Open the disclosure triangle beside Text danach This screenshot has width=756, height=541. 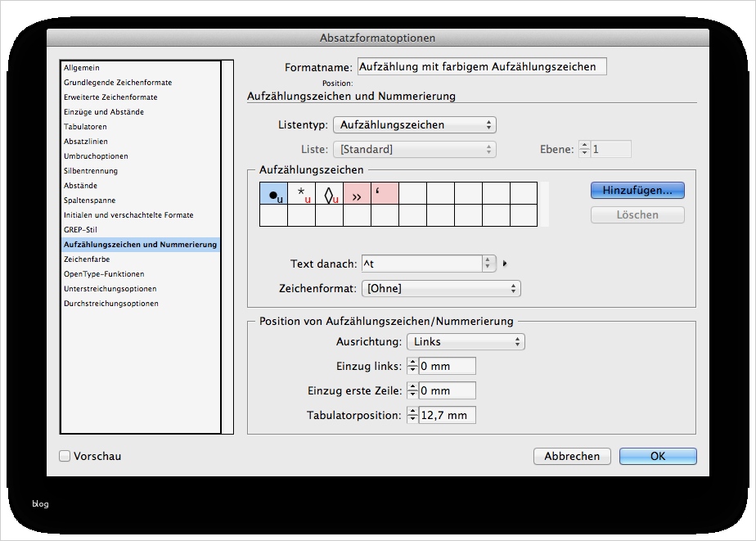[505, 264]
